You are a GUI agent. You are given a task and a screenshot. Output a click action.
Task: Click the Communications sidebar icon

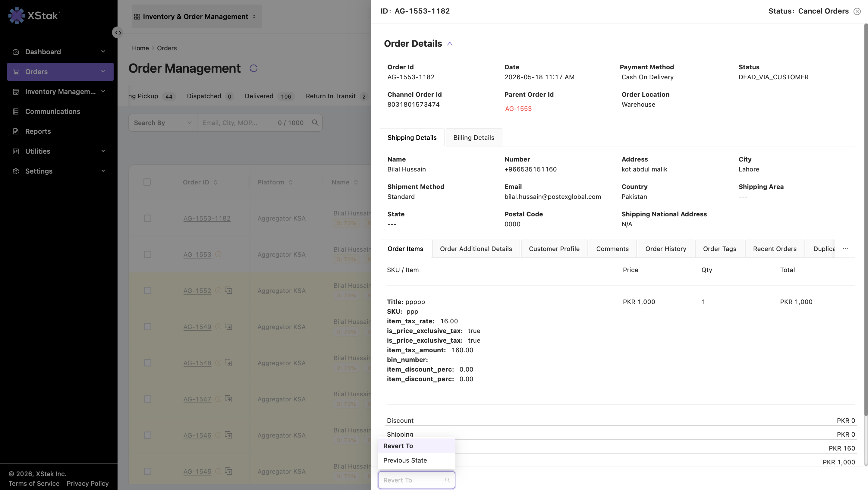point(16,112)
